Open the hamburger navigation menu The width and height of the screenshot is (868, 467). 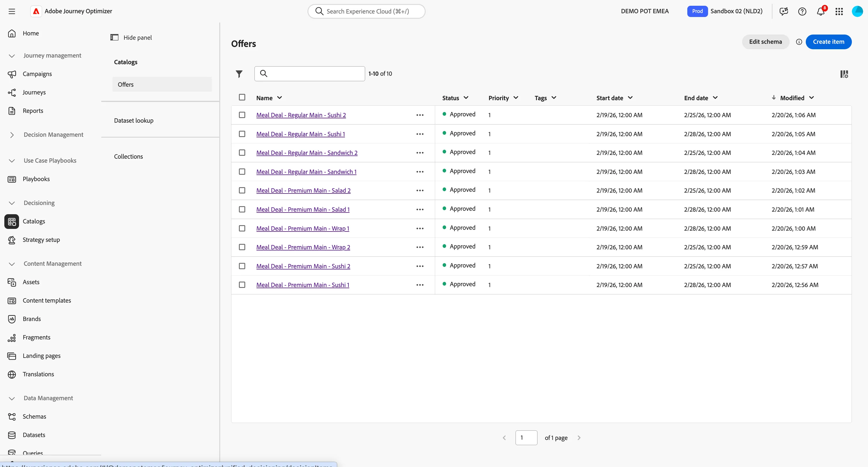pos(12,11)
